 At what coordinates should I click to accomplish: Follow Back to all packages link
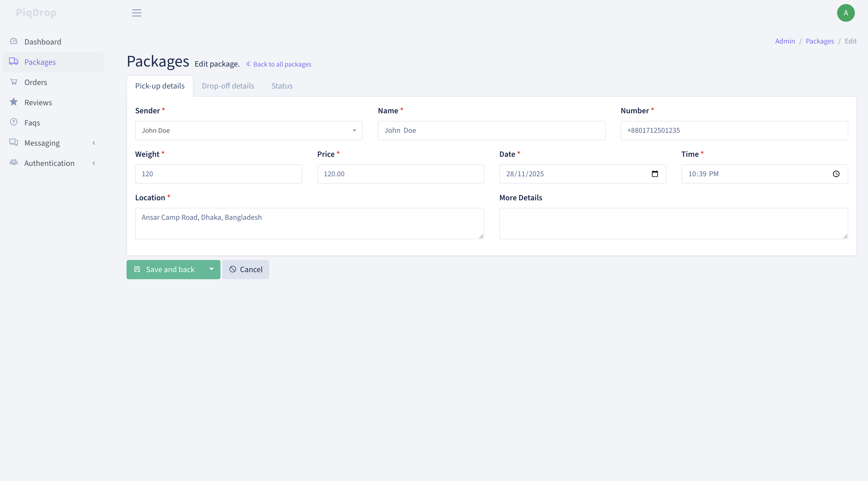(x=278, y=64)
